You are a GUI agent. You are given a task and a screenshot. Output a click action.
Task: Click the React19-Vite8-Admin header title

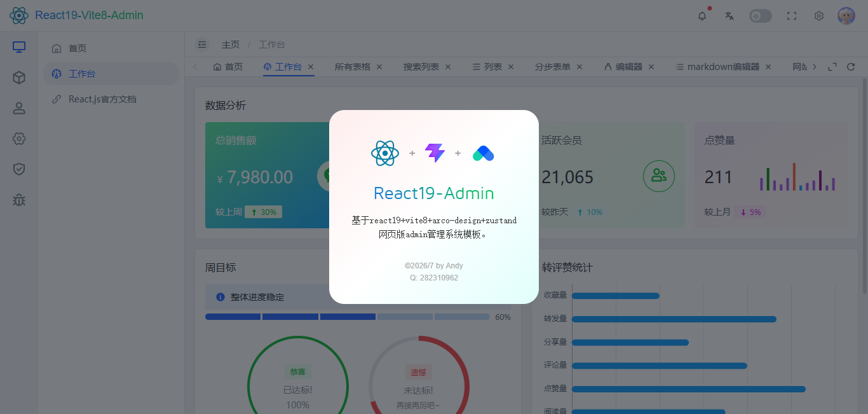point(89,15)
